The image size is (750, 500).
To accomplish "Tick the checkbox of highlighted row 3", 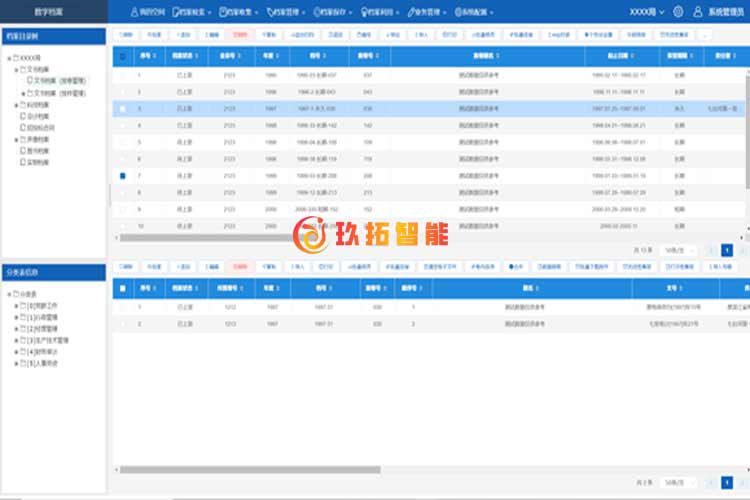I will tap(123, 109).
